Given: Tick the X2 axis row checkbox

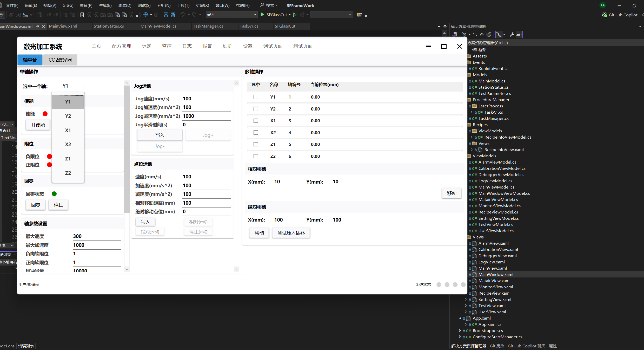Looking at the screenshot, I should tap(256, 133).
